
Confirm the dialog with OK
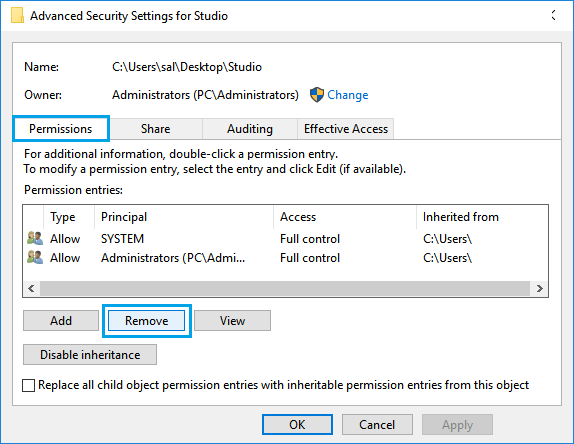[x=297, y=425]
